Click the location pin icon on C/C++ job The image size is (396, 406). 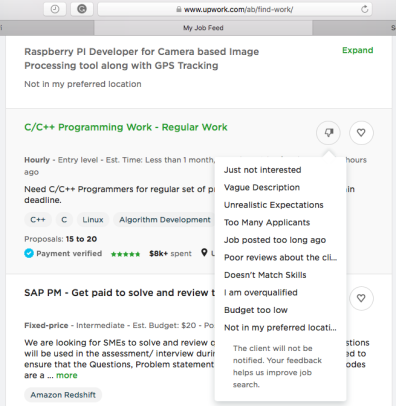(204, 253)
